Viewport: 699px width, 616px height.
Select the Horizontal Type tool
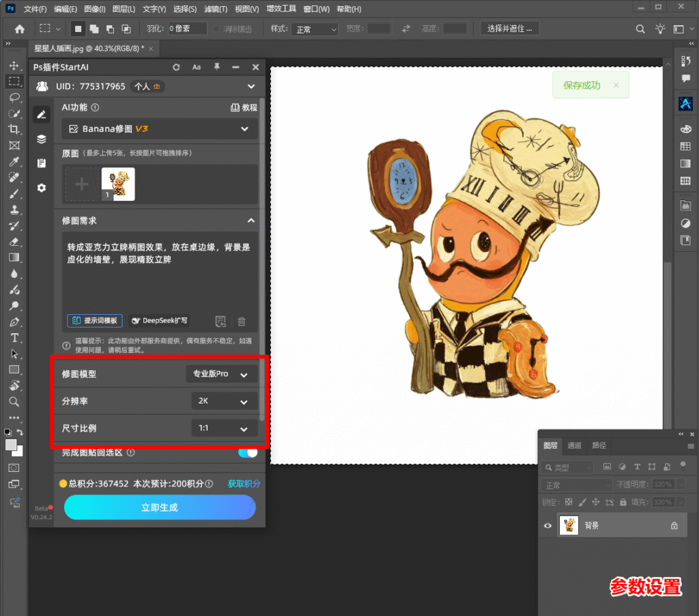14,338
